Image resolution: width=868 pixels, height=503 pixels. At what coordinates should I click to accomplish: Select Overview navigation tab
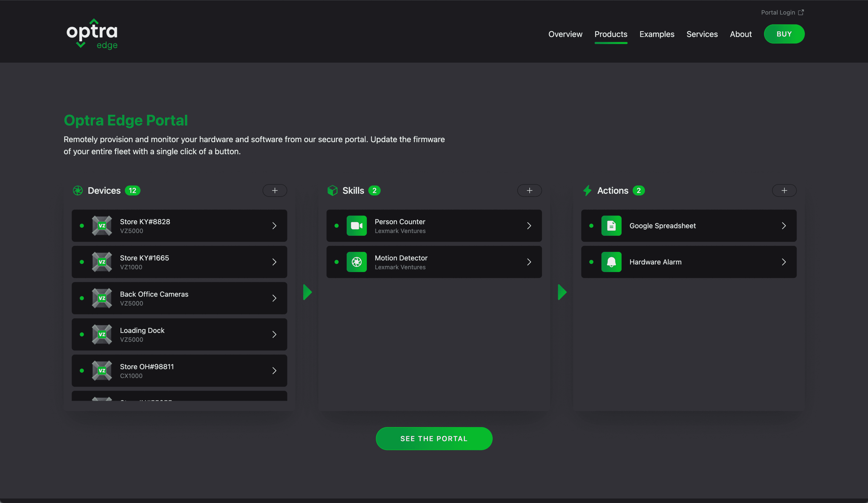(x=566, y=33)
